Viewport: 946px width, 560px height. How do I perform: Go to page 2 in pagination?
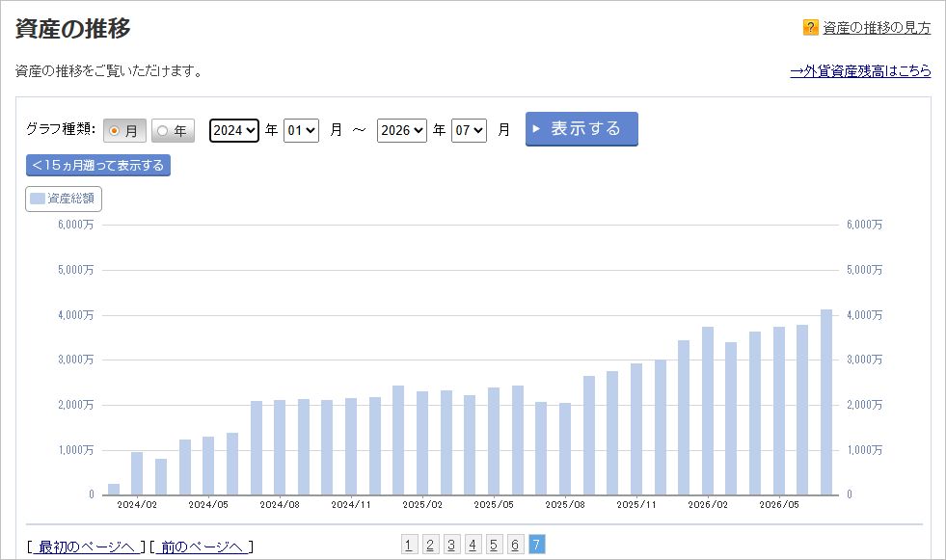pyautogui.click(x=430, y=545)
